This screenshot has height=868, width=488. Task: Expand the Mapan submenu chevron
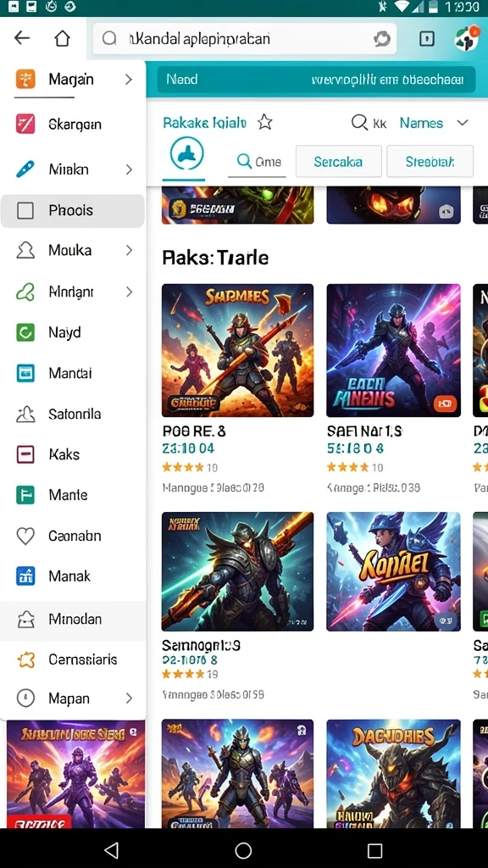[129, 698]
